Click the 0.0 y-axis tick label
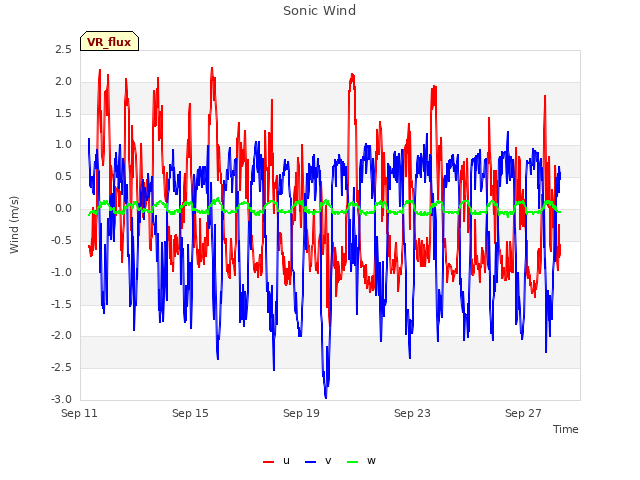Viewport: 640px width, 480px height. coord(63,208)
